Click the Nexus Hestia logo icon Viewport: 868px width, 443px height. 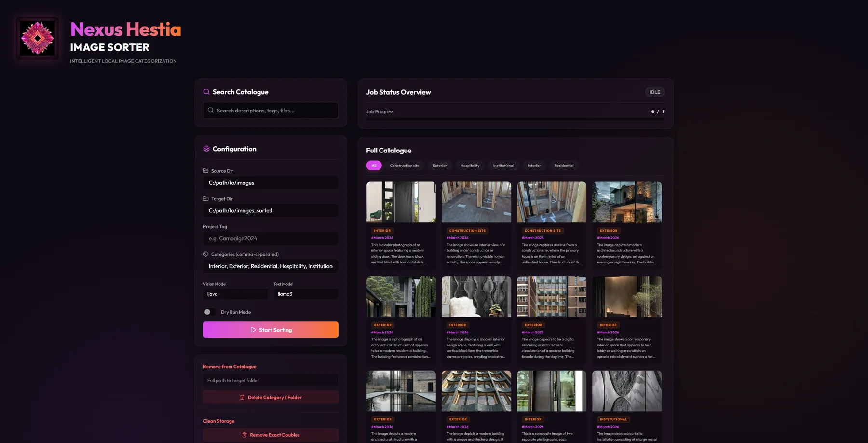[x=38, y=38]
